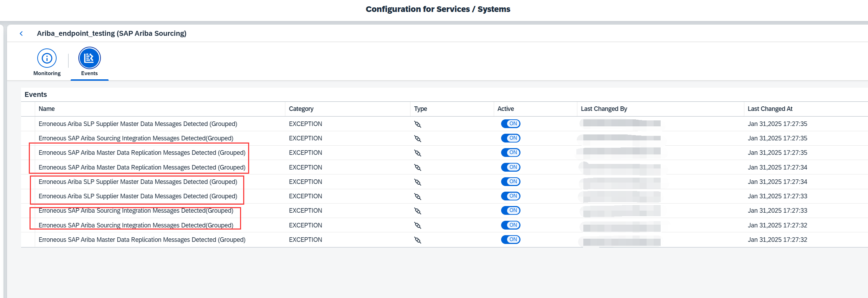Click Type icon for Sourcing Integration row at 17:27:35

417,139
